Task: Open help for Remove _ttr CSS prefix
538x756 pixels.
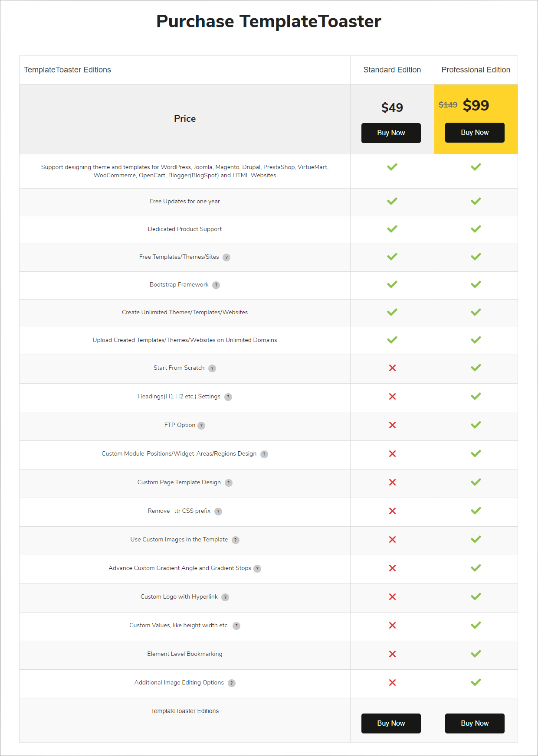Action: tap(218, 512)
